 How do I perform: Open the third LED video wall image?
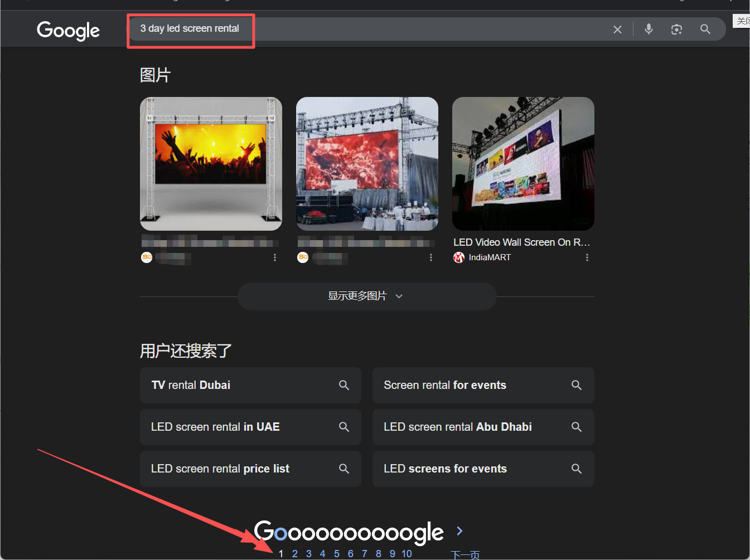[x=523, y=164]
